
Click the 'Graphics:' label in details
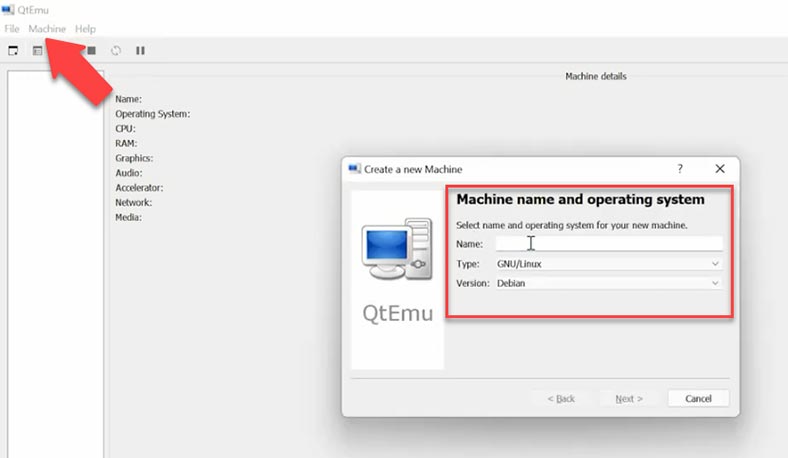click(x=134, y=158)
